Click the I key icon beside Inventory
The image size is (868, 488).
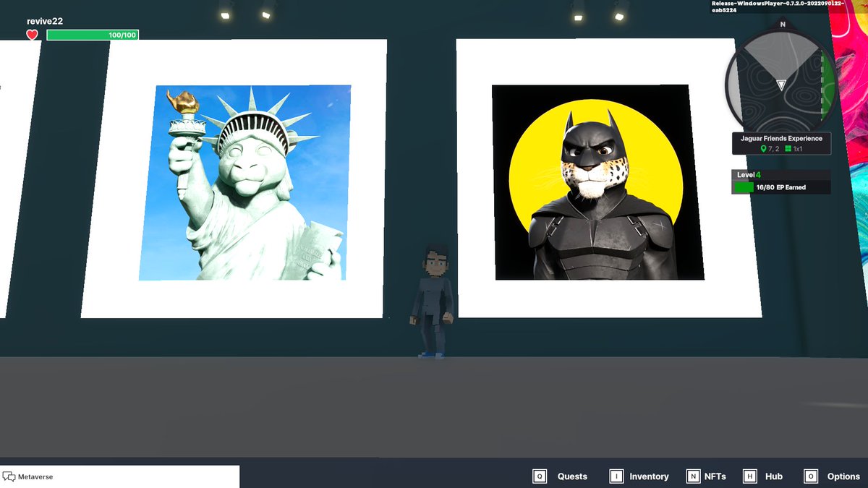(616, 476)
